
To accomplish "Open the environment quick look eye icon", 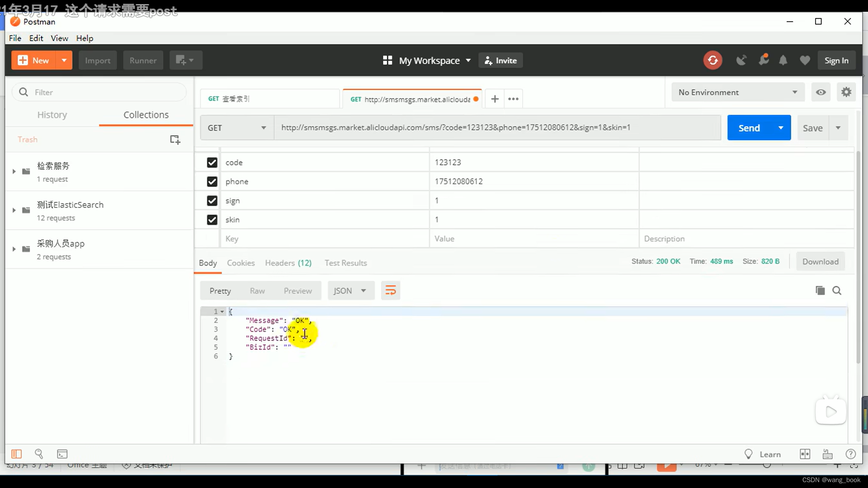I will (821, 92).
